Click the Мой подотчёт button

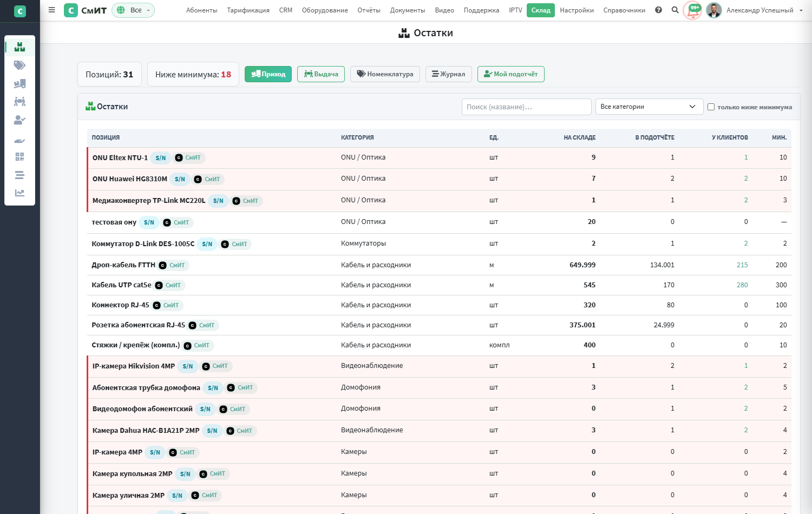point(511,74)
